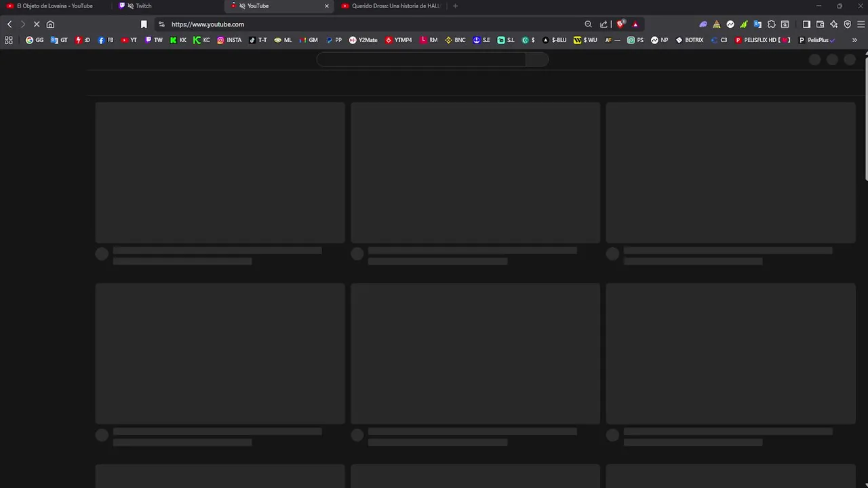Toggle the browser sidebar panel
Viewport: 868px width, 488px height.
pos(806,24)
